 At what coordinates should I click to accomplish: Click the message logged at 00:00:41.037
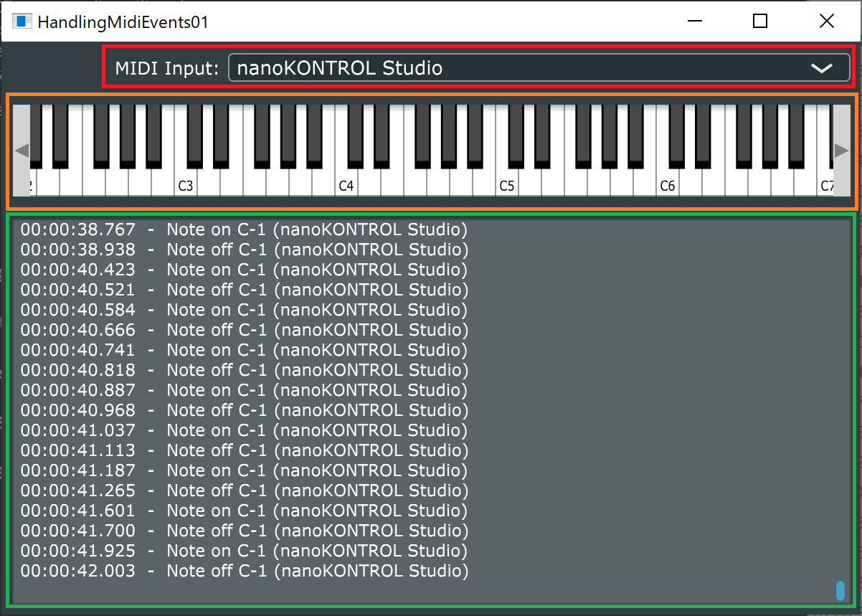[x=244, y=431]
